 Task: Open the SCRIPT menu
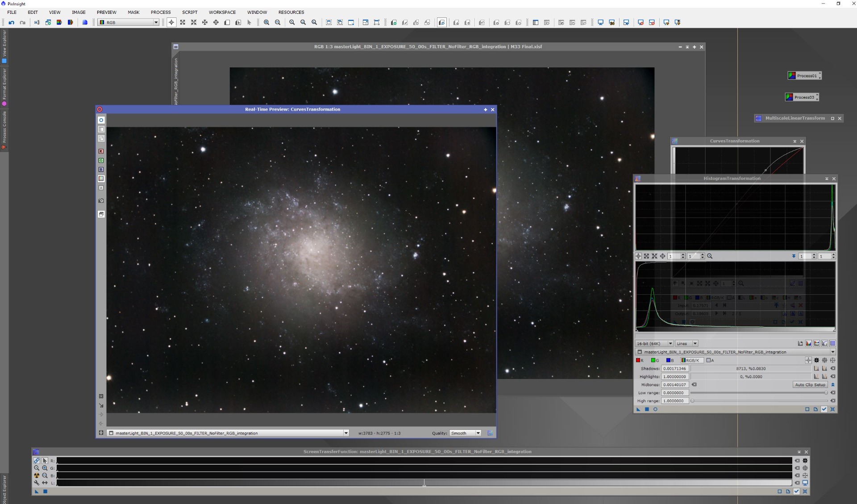[189, 12]
